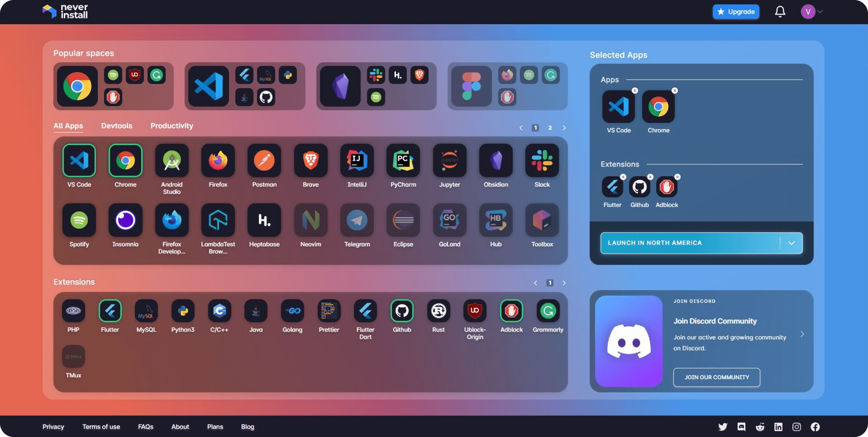Deselect Chrome in the All Apps grid
868x437 pixels.
pos(125,160)
